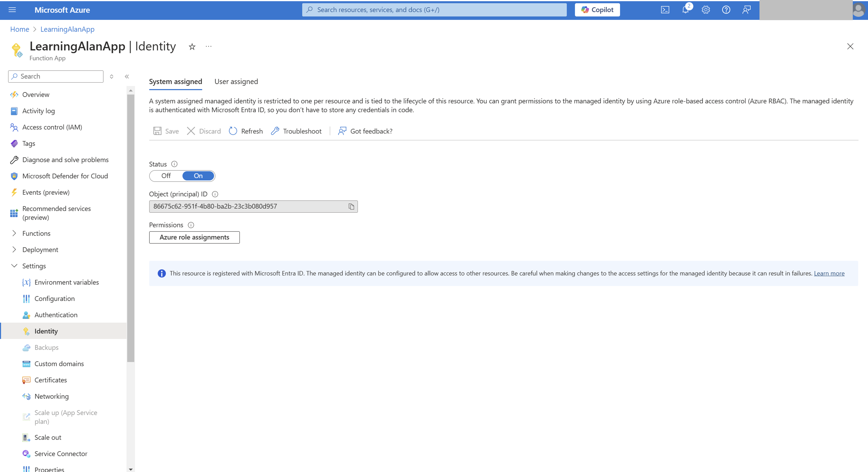Screen dimensions: 868x472
Task: Switch status toggle to Off
Action: (166, 176)
